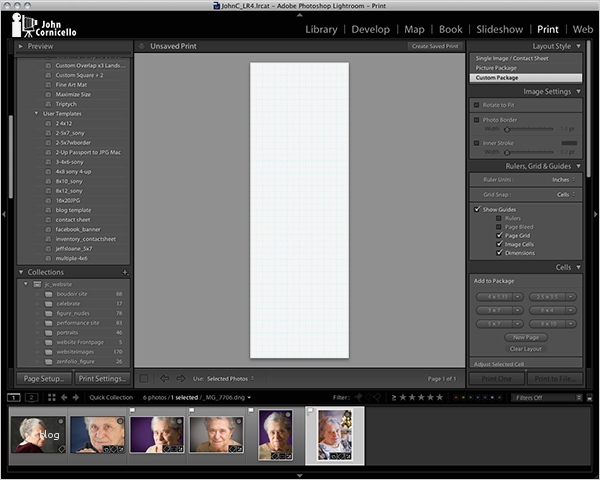
Task: Open Filters Off preset dropdown
Action: pos(547,398)
